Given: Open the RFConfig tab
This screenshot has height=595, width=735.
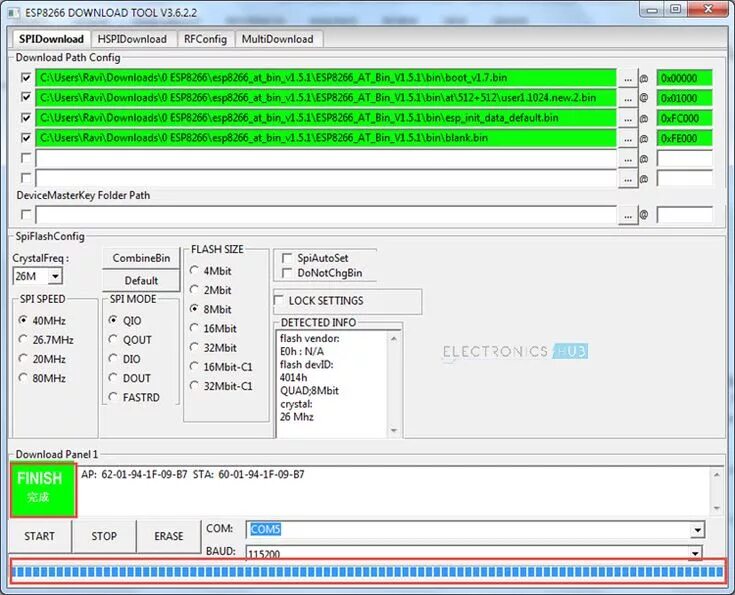Looking at the screenshot, I should point(205,39).
